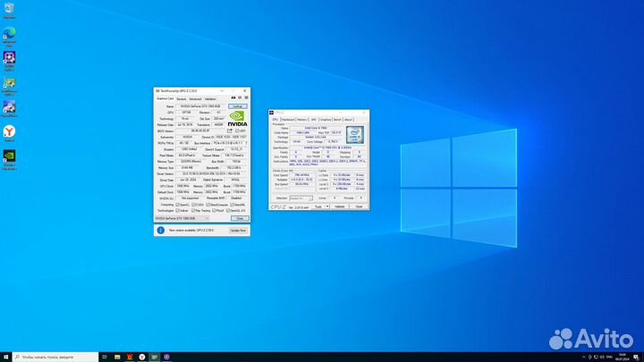644x362 pixels.
Task: Click the Validate button in CPU-Z
Action: pyautogui.click(x=340, y=206)
